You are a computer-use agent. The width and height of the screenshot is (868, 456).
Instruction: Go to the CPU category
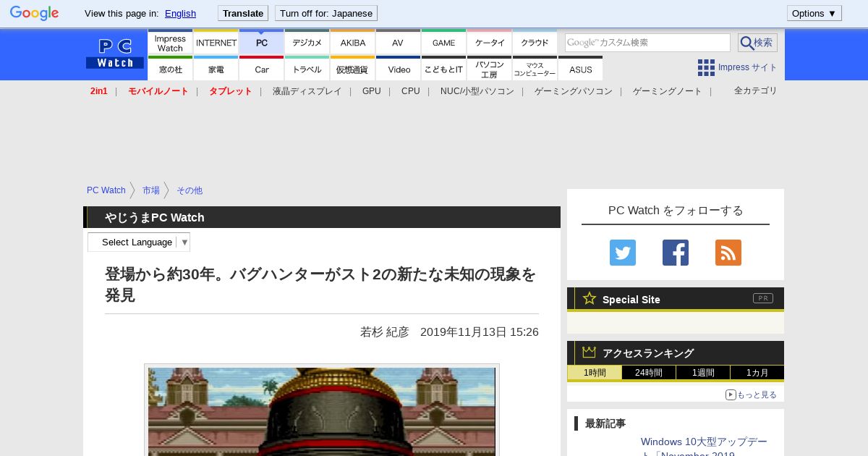(411, 91)
